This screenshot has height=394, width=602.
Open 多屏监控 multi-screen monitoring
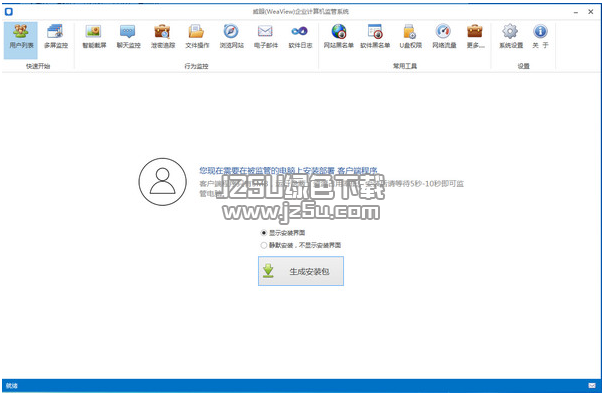pos(56,36)
